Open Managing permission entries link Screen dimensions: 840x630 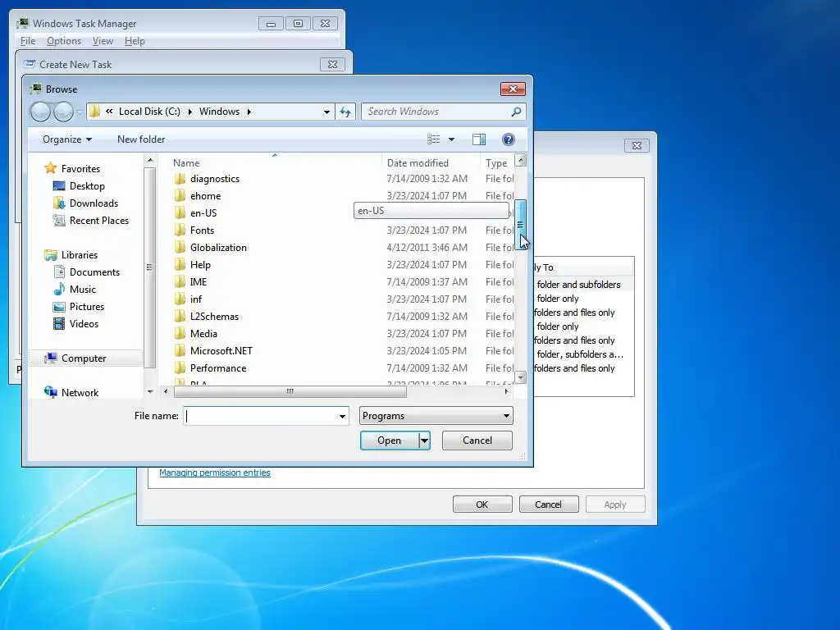[x=215, y=472]
